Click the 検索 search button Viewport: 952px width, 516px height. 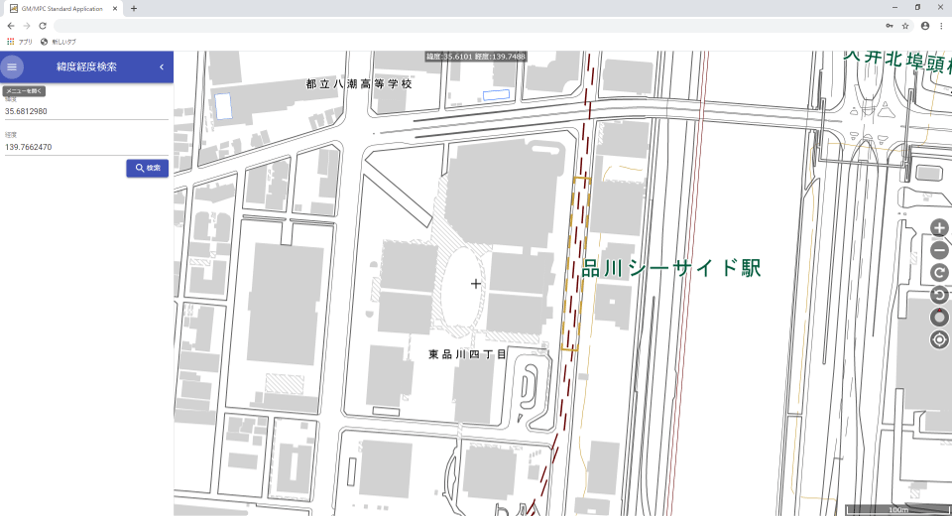147,168
